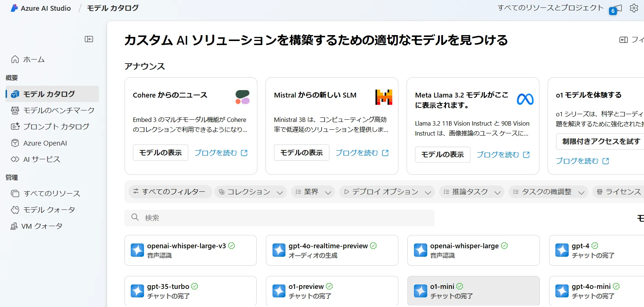
Task: Open the gpt-4 model card
Action: coord(596,250)
